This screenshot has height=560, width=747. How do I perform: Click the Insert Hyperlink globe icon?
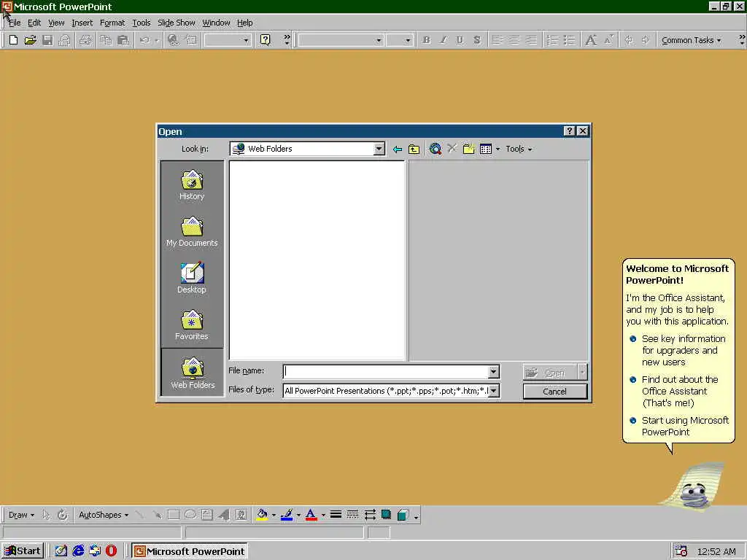[174, 40]
